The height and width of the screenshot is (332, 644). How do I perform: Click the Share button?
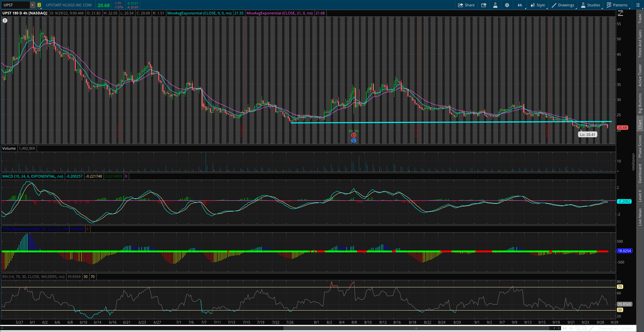coord(466,5)
